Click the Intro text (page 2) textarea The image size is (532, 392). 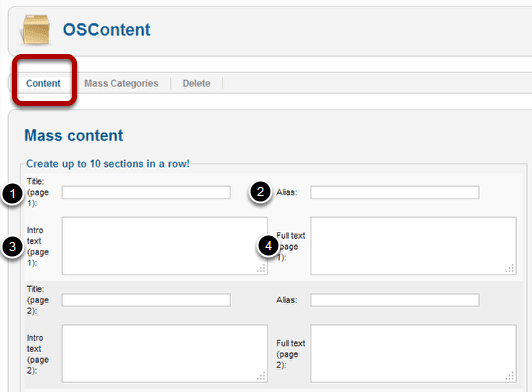coord(165,354)
